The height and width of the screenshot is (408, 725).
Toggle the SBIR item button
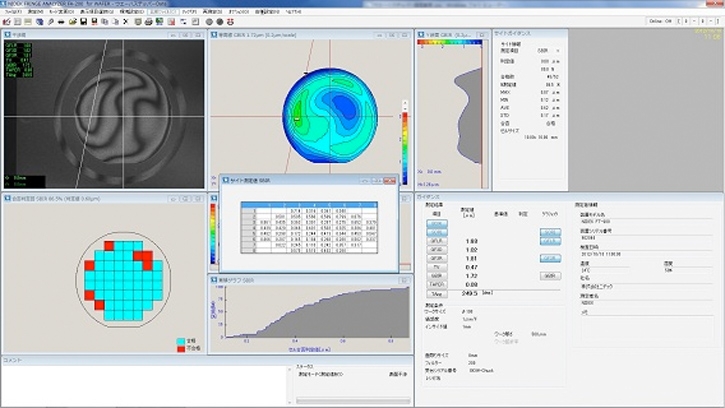tap(437, 274)
